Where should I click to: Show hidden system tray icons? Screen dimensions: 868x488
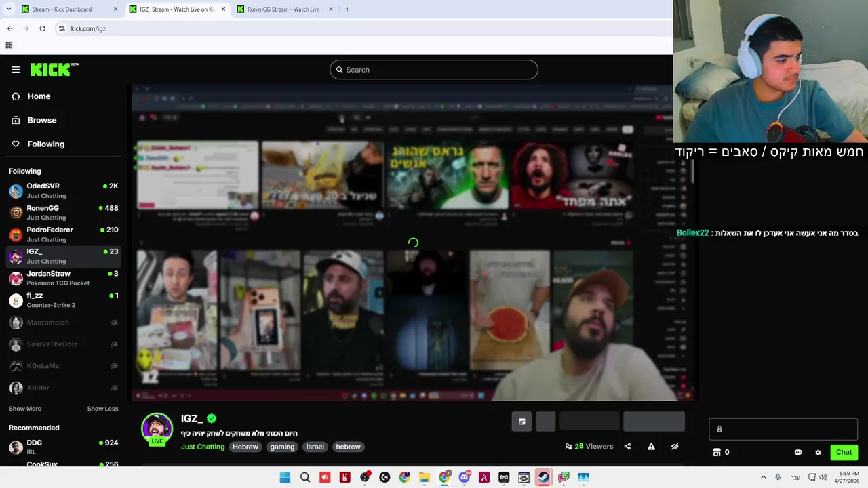point(764,477)
